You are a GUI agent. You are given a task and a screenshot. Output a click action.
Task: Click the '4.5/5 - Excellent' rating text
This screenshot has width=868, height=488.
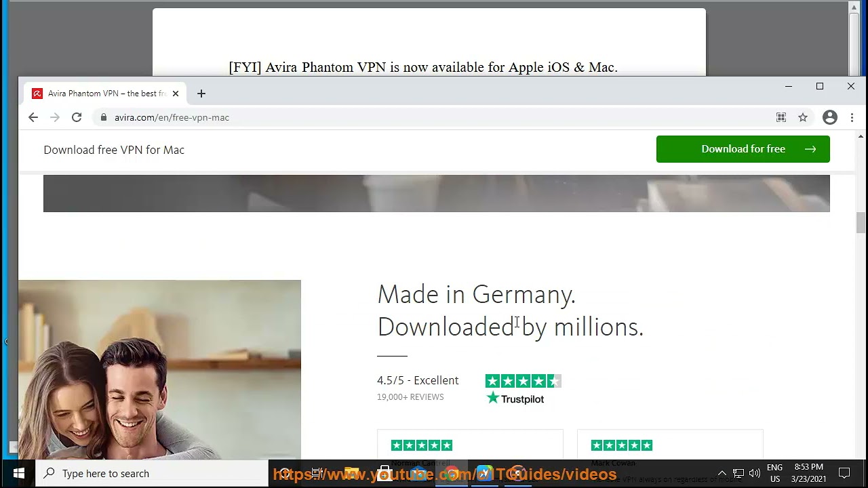(x=418, y=380)
